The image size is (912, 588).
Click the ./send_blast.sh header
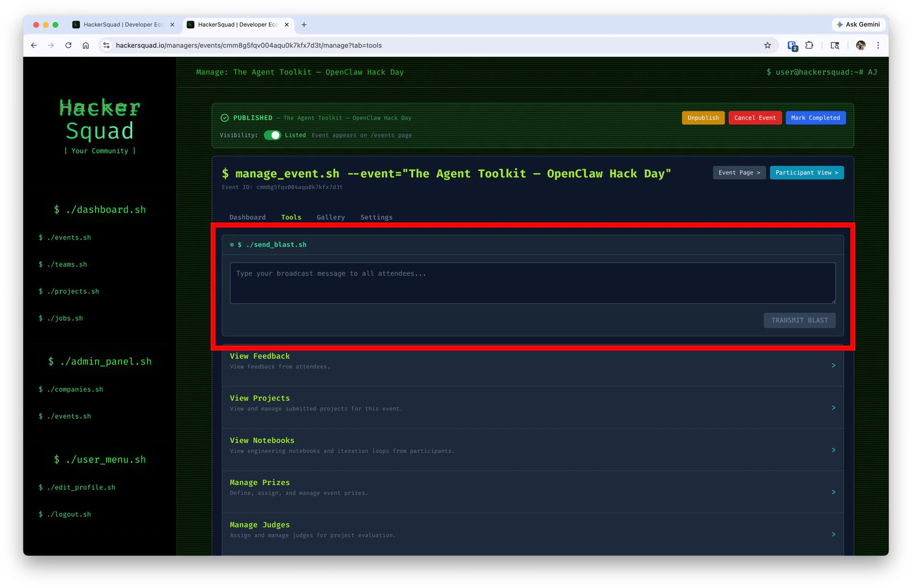coord(272,245)
